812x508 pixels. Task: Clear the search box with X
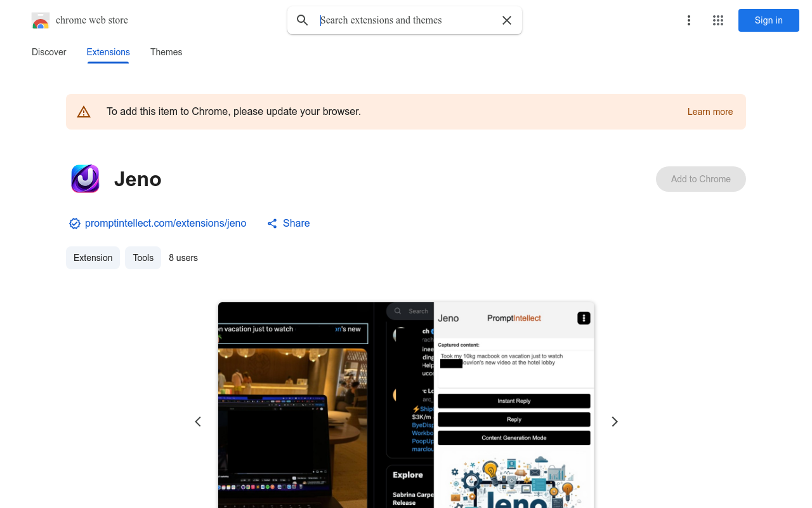[x=507, y=20]
